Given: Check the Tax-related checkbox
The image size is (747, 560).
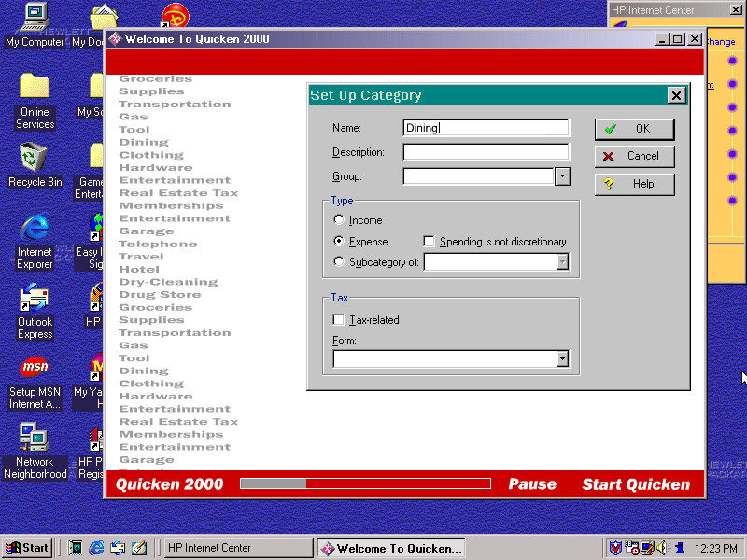Looking at the screenshot, I should coord(339,320).
